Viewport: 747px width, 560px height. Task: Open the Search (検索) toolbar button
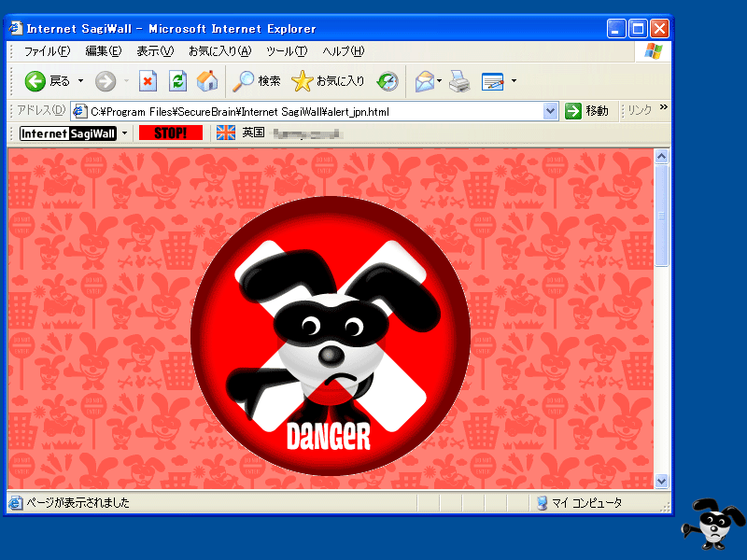256,81
